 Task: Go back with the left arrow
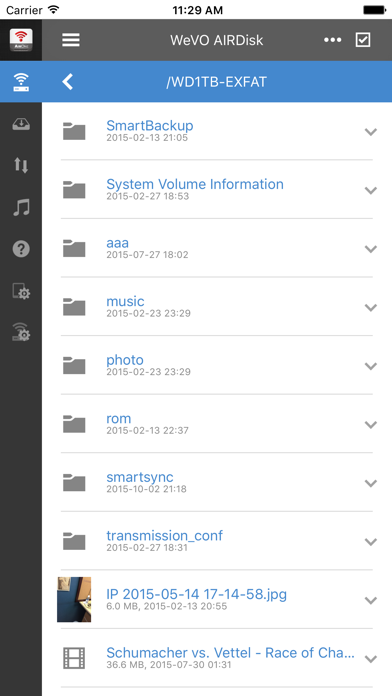[x=67, y=82]
